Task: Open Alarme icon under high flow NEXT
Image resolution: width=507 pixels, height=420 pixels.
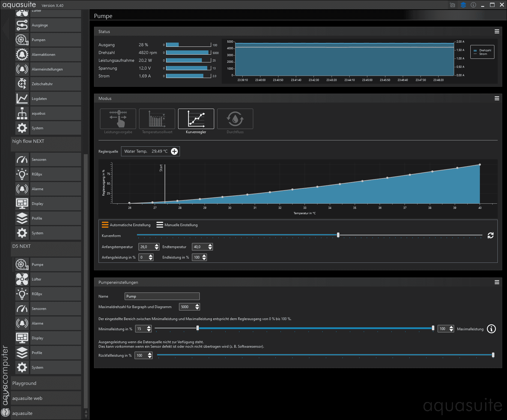Action: [22, 189]
